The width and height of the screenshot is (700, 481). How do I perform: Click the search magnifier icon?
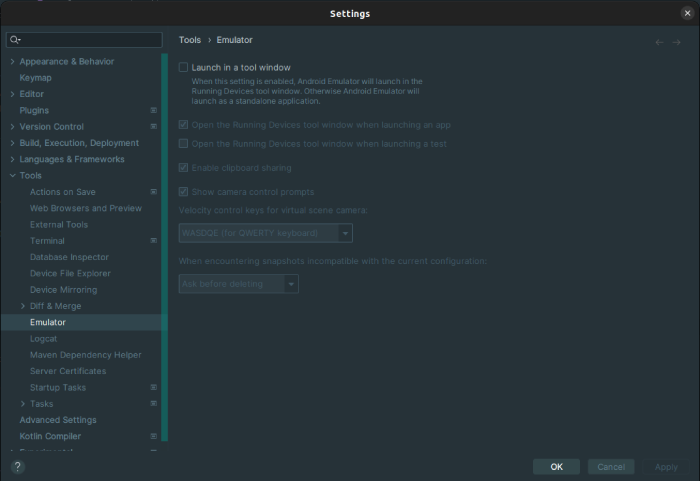coord(16,40)
